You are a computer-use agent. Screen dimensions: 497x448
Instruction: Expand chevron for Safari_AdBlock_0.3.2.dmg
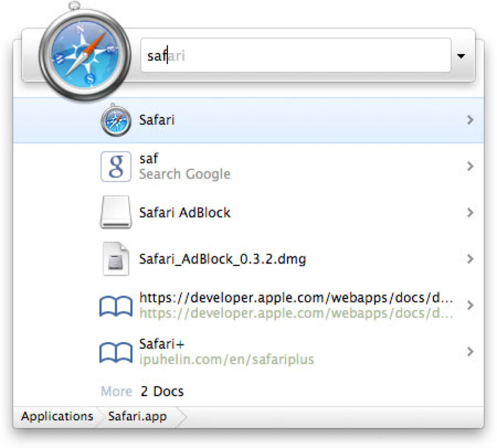click(x=470, y=259)
